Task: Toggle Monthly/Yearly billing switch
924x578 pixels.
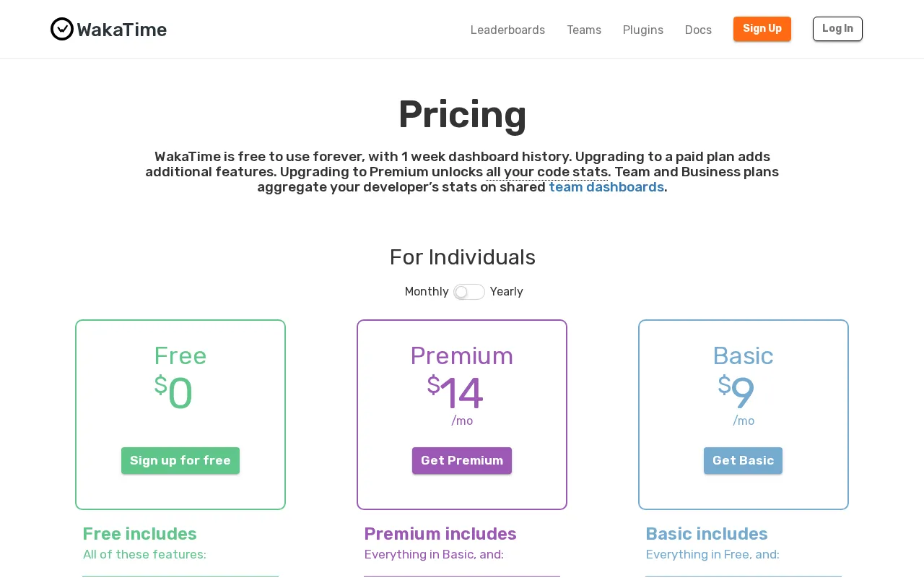Action: 469,292
